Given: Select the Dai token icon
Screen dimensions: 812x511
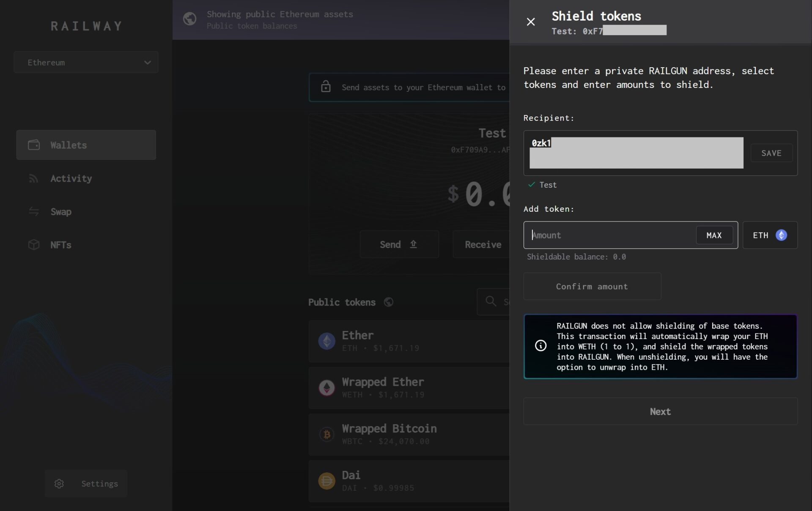Looking at the screenshot, I should point(326,481).
